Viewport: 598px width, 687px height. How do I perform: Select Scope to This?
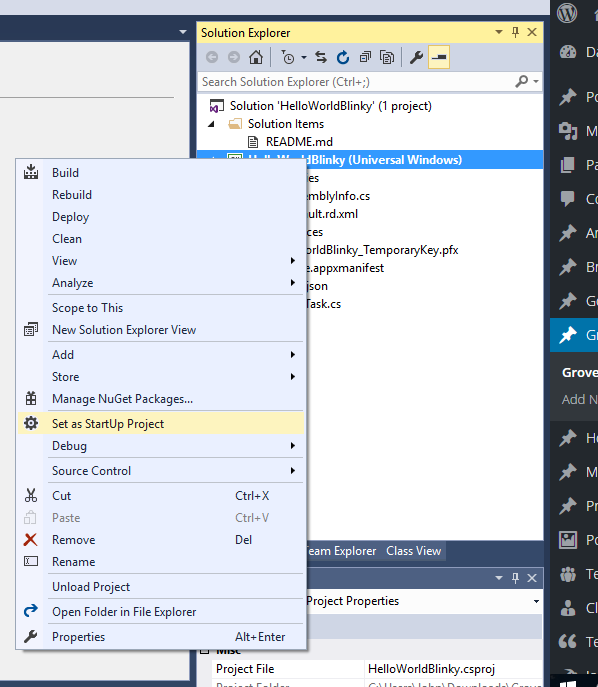160,308
